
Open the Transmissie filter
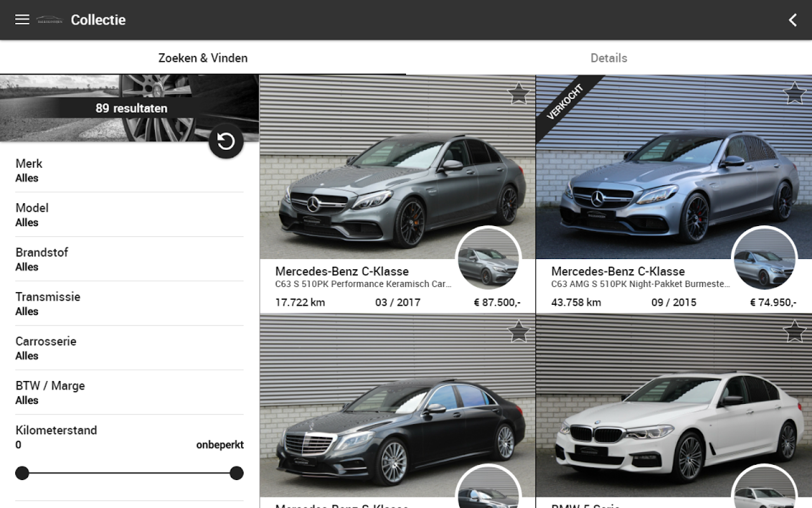tap(129, 304)
